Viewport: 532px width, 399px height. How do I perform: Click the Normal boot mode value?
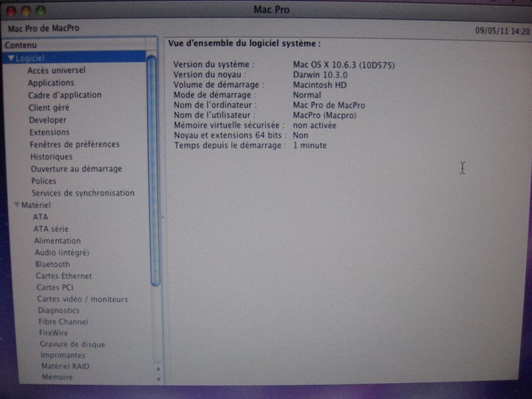[x=307, y=95]
